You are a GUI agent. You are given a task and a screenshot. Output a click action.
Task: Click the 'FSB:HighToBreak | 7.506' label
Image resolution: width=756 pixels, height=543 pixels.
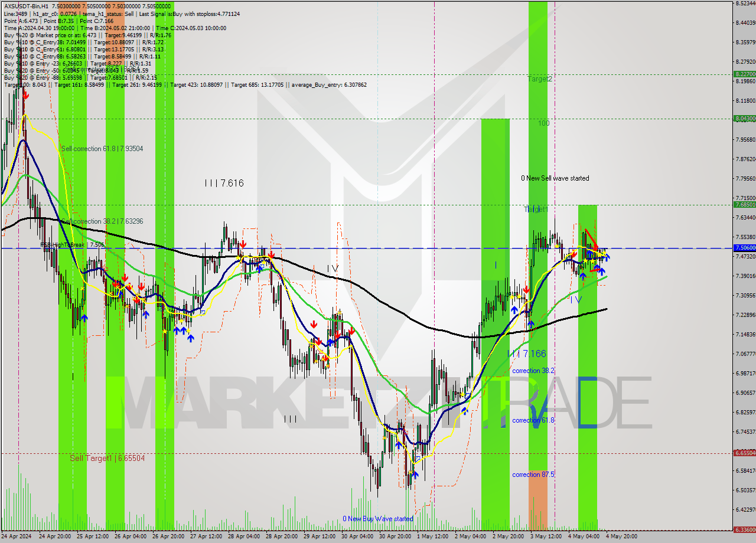72,244
